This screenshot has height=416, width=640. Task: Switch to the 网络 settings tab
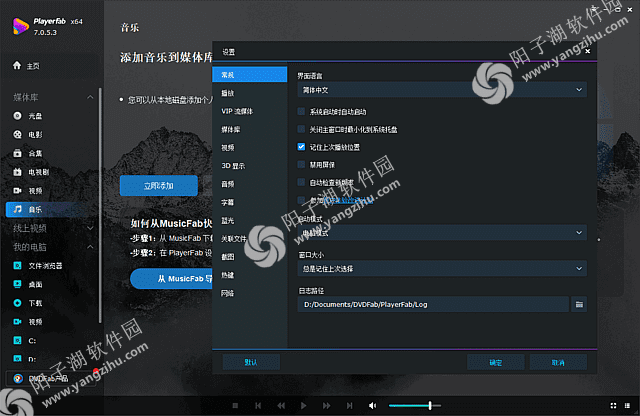[250, 293]
